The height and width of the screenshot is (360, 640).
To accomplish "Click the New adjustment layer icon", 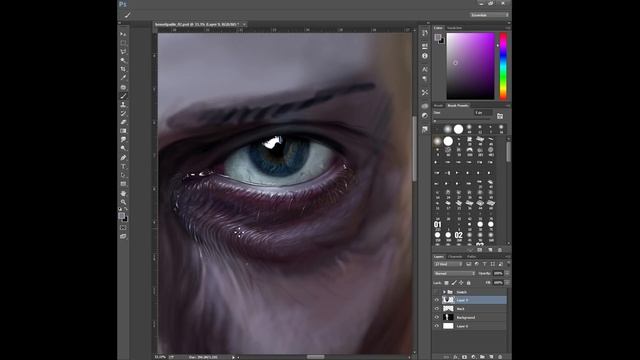I will click(473, 357).
